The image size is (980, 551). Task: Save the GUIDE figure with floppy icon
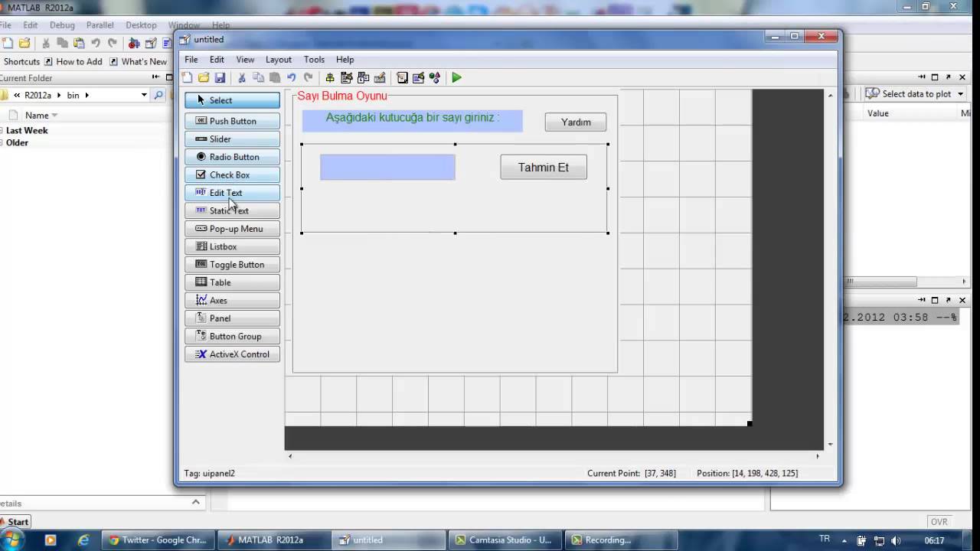[220, 77]
